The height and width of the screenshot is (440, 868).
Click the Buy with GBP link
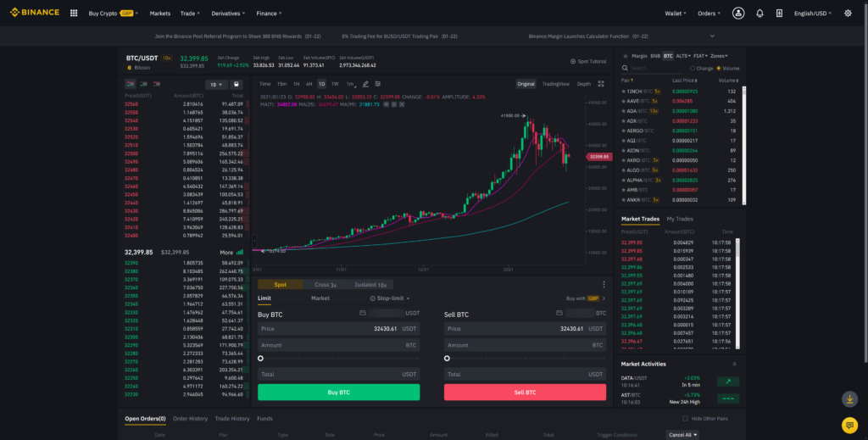point(585,298)
